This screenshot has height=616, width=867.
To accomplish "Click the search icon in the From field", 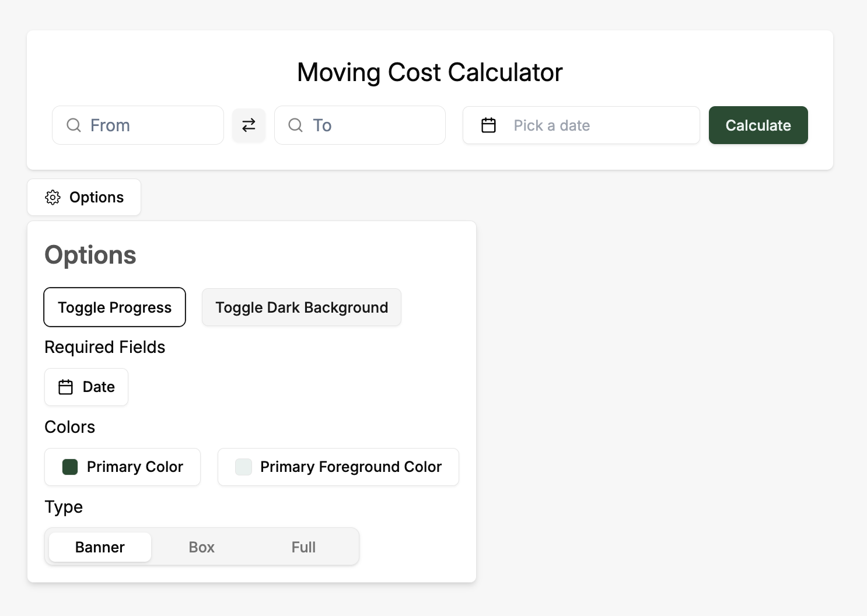I will (73, 125).
